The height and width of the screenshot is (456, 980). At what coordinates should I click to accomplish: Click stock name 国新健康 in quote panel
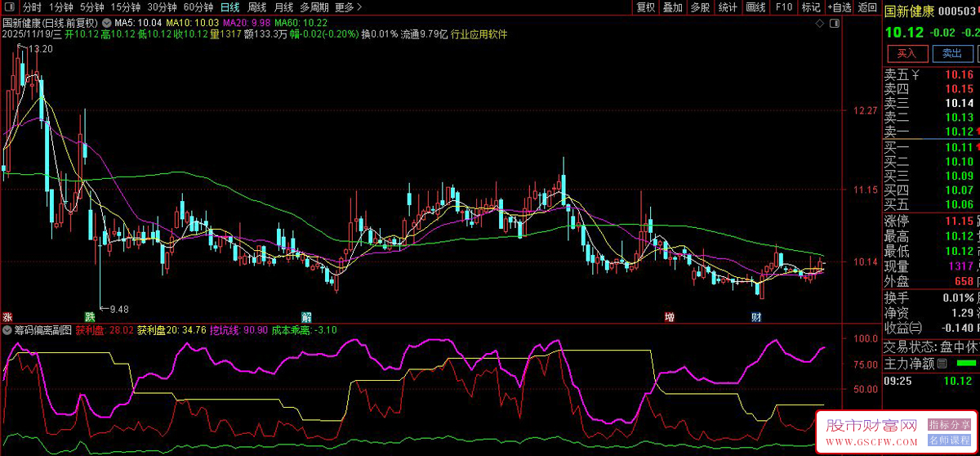click(911, 10)
